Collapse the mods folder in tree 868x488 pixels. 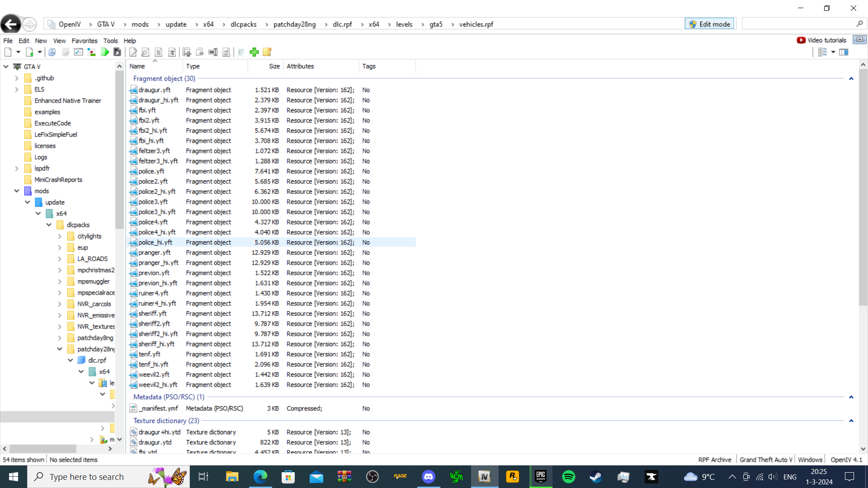pos(17,191)
